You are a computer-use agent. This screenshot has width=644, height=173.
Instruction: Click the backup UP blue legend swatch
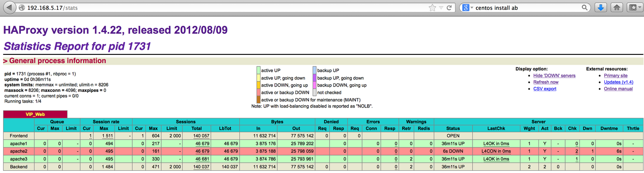click(314, 70)
